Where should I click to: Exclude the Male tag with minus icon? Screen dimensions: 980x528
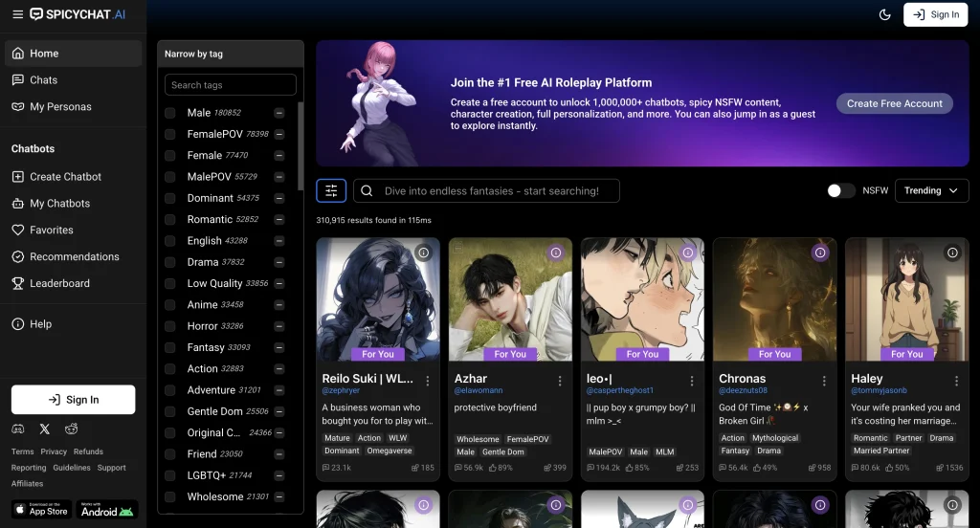279,113
